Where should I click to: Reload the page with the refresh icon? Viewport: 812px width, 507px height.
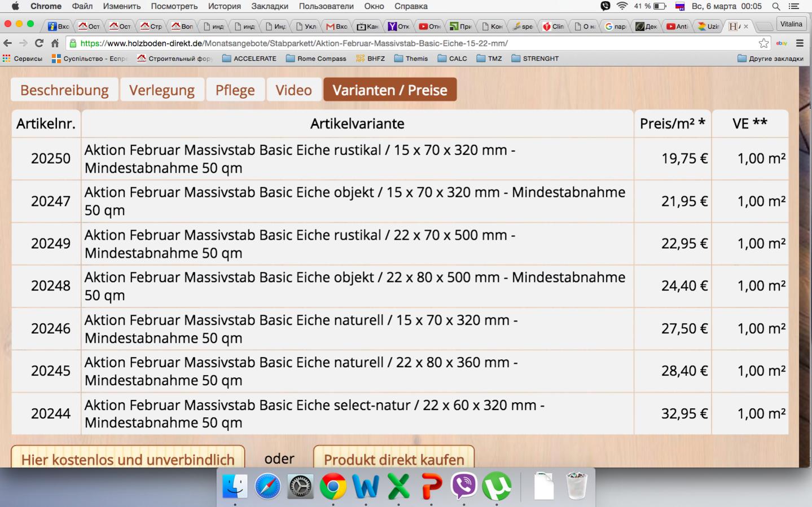tap(39, 43)
